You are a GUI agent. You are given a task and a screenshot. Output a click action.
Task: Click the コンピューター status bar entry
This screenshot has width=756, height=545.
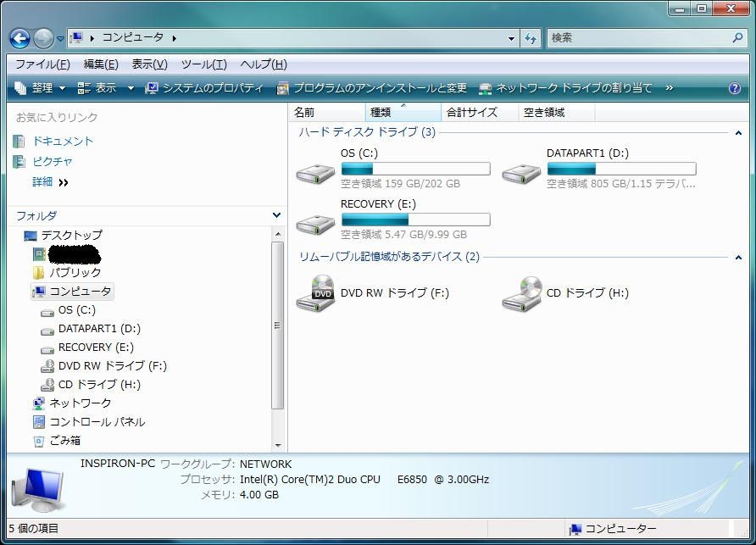click(614, 529)
